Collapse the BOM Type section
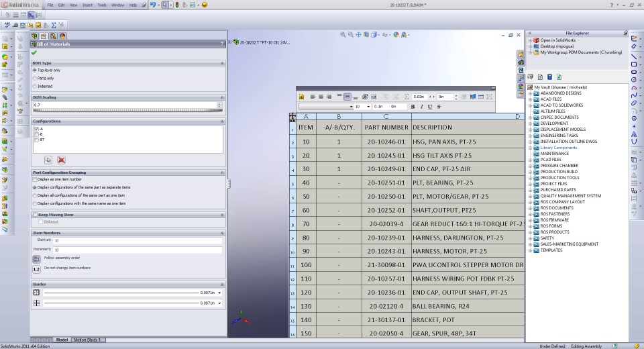The width and height of the screenshot is (644, 349). click(222, 63)
